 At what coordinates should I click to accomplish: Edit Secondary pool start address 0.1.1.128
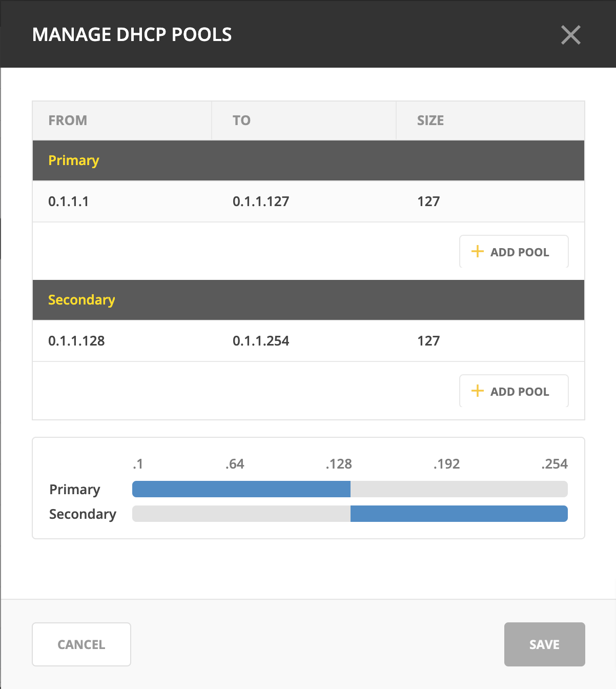(x=76, y=341)
